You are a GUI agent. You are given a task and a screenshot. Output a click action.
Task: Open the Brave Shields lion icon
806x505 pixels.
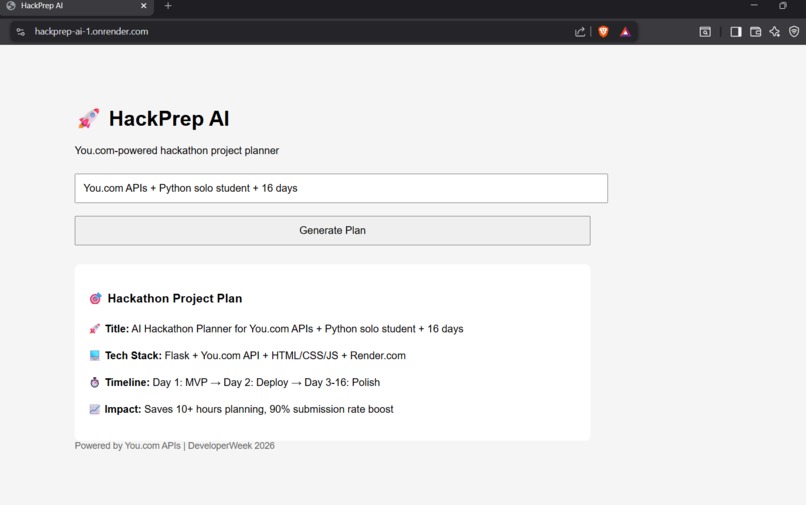point(603,32)
